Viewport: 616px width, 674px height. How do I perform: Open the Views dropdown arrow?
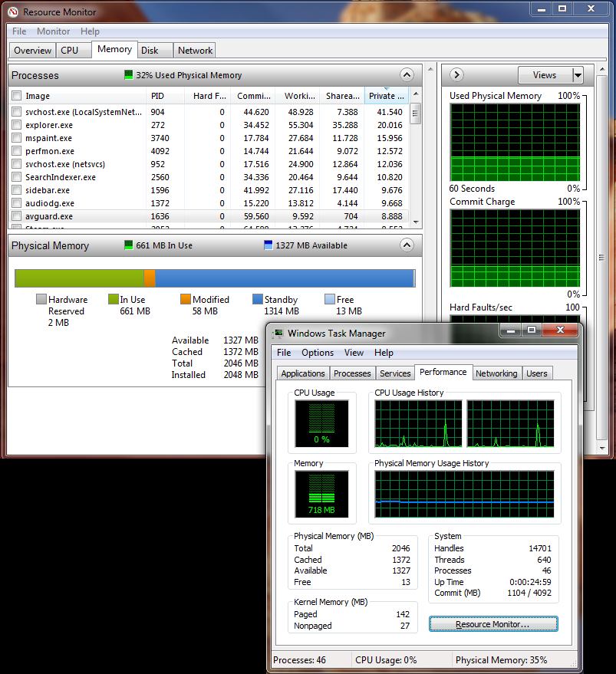click(x=578, y=75)
